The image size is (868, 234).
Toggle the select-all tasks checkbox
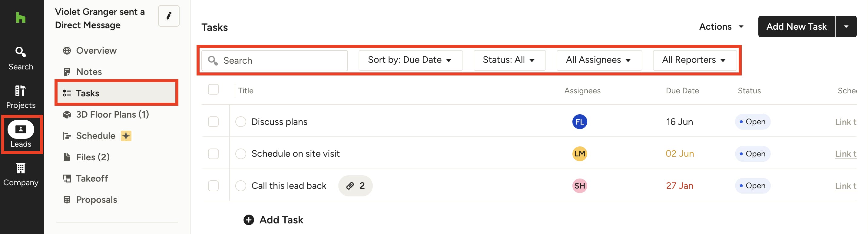coord(213,90)
